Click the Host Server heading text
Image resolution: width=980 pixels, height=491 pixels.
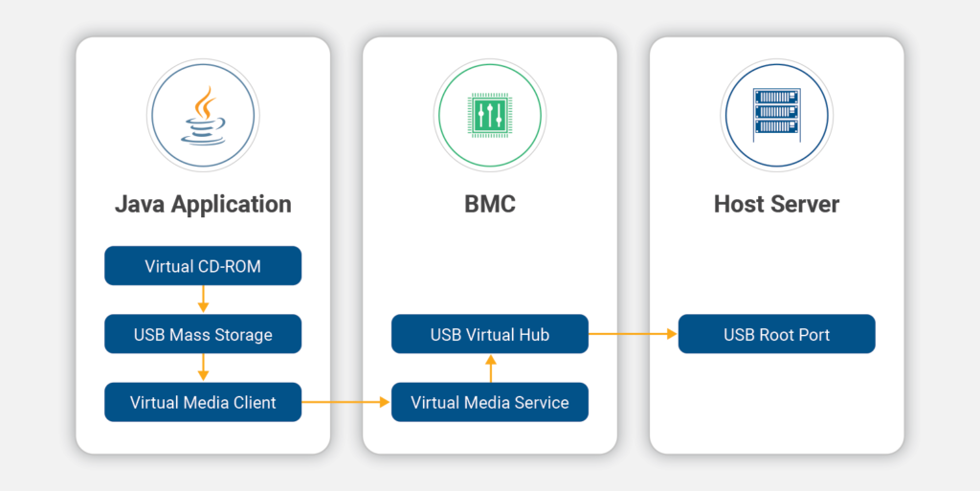click(x=776, y=204)
